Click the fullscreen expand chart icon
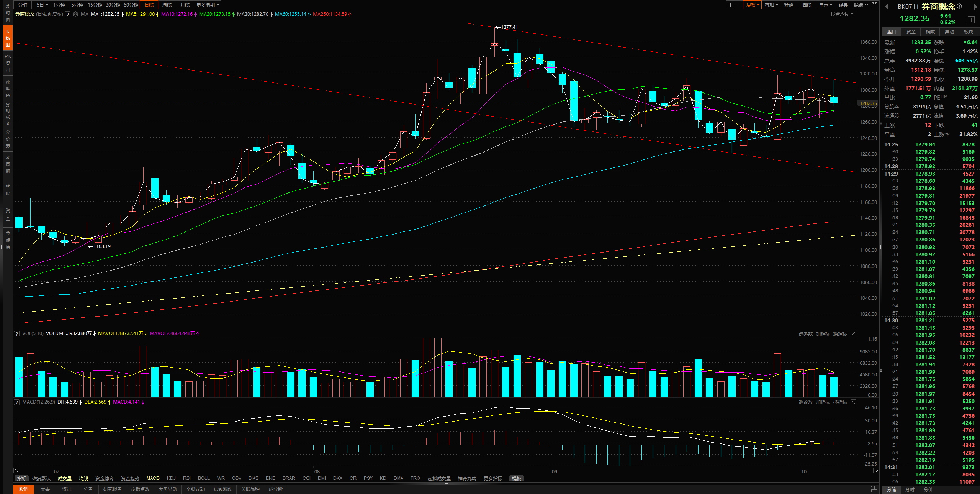Screen dimensions: 980x494 (x=875, y=5)
